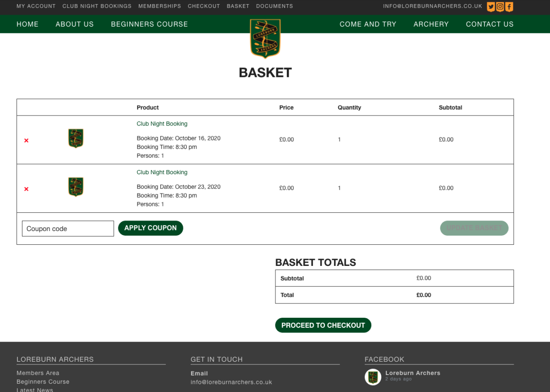Click the info@loreburnarchers.co.uk email in header

pyautogui.click(x=432, y=6)
